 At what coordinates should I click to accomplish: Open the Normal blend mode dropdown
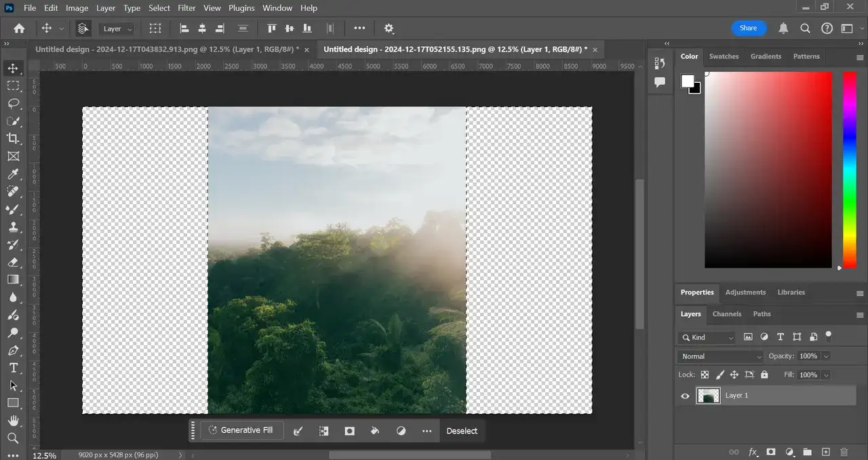(720, 356)
